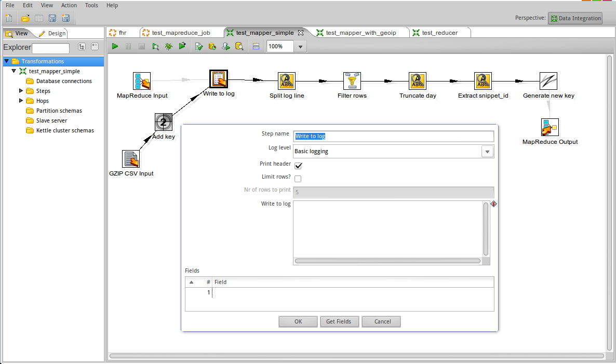Click the Write to log text scrollbar
The image size is (616, 364).
pos(486,229)
